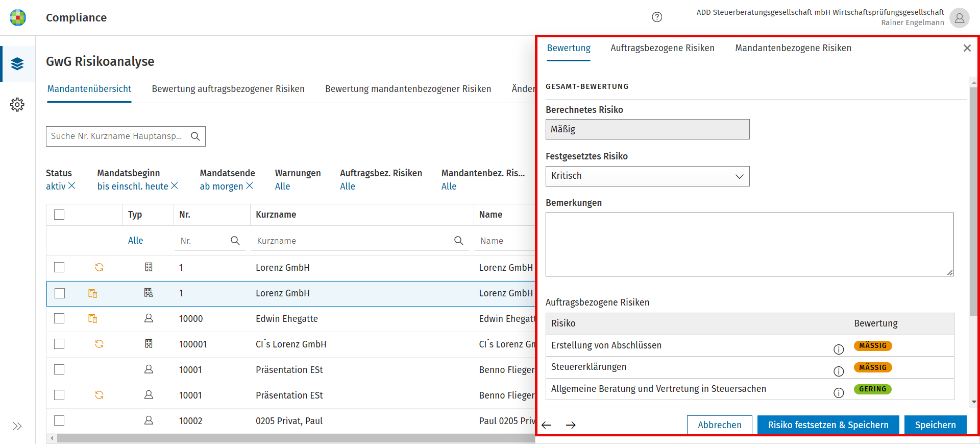Click the info icon for Erstellung von Abschlüssen

(839, 349)
